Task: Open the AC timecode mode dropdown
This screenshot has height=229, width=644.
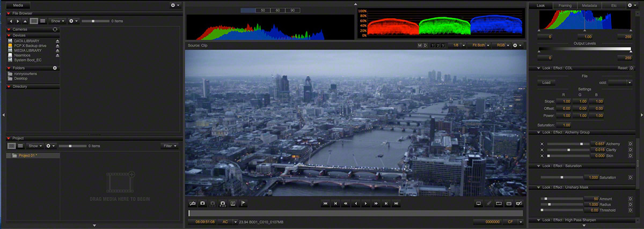Action: pos(228,221)
